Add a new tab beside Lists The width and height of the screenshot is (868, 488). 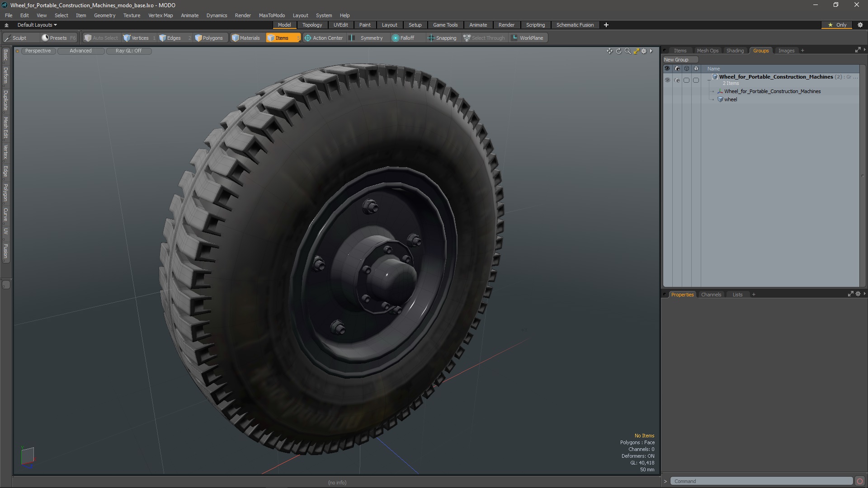point(754,295)
